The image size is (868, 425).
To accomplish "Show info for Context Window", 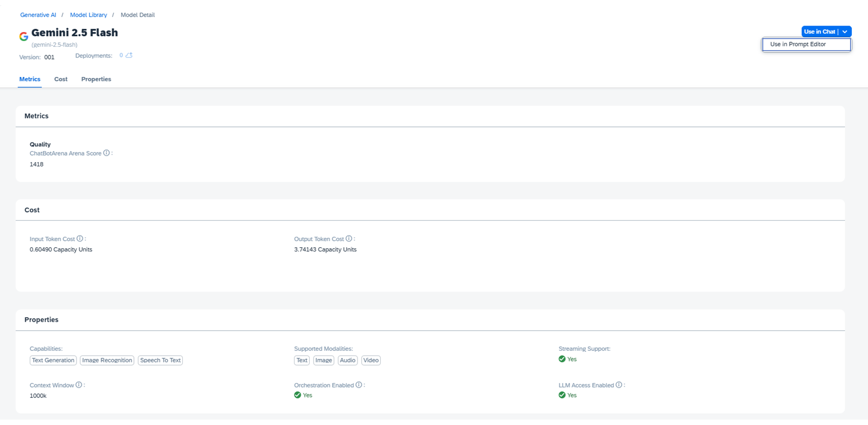I will pos(79,385).
